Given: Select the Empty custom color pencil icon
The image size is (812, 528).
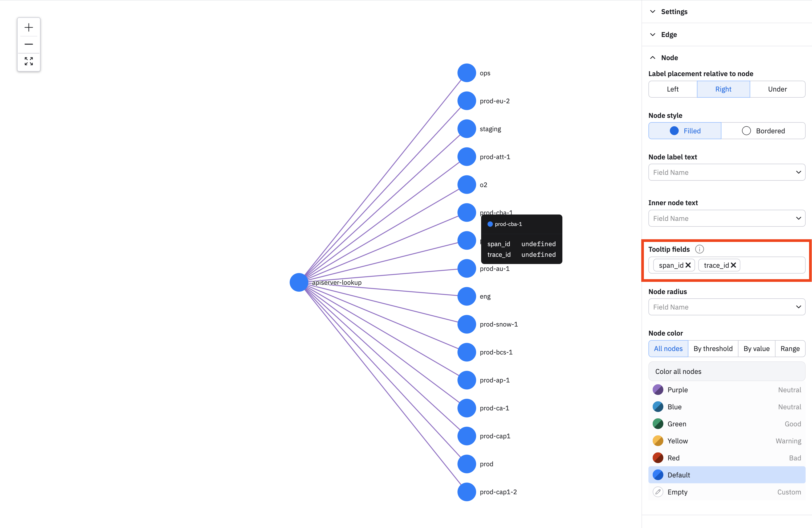Looking at the screenshot, I should pos(658,492).
